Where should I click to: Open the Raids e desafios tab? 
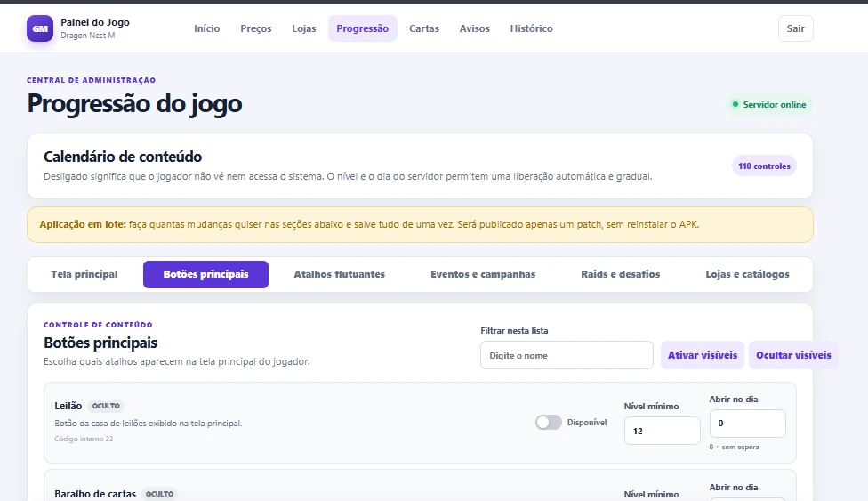[621, 274]
